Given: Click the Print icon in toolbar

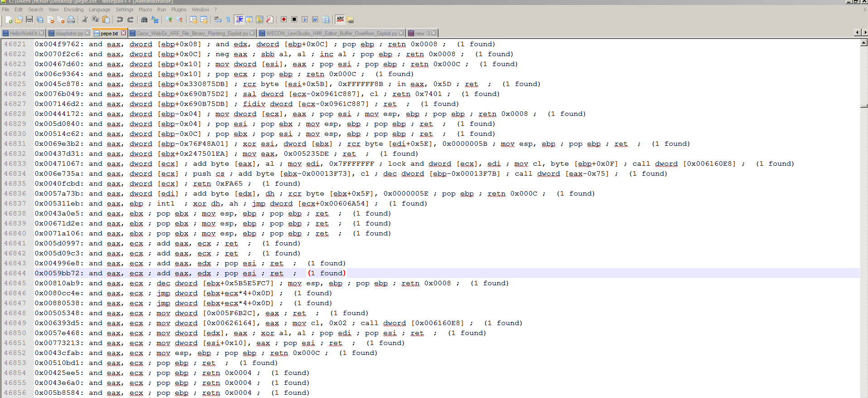Looking at the screenshot, I should 71,19.
